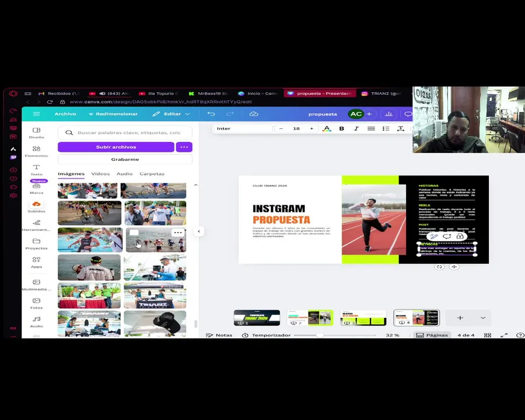Viewport: 525px width, 420px height.
Task: Switch to the Carpetas tab
Action: click(152, 174)
